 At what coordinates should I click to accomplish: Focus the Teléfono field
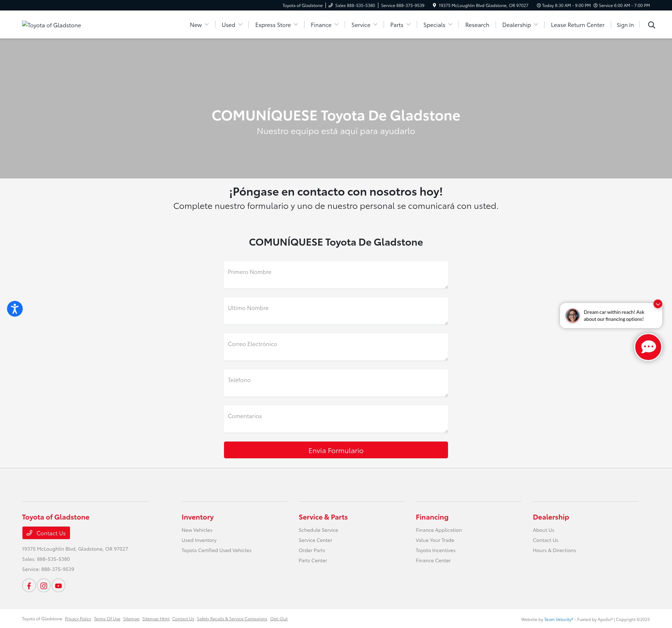click(x=336, y=383)
